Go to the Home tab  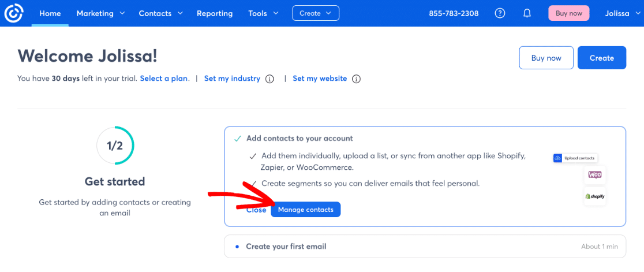[x=50, y=13]
